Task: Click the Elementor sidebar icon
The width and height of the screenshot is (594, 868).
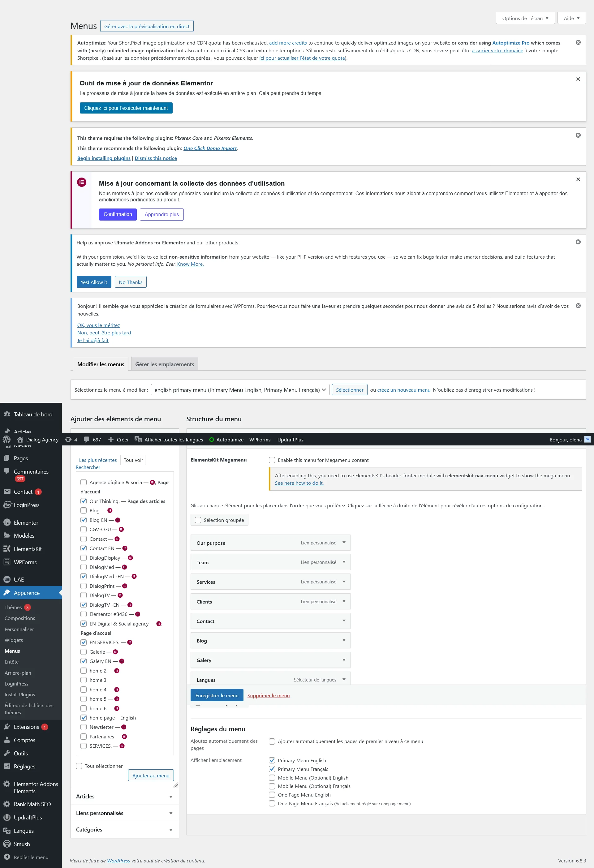Action: point(7,522)
